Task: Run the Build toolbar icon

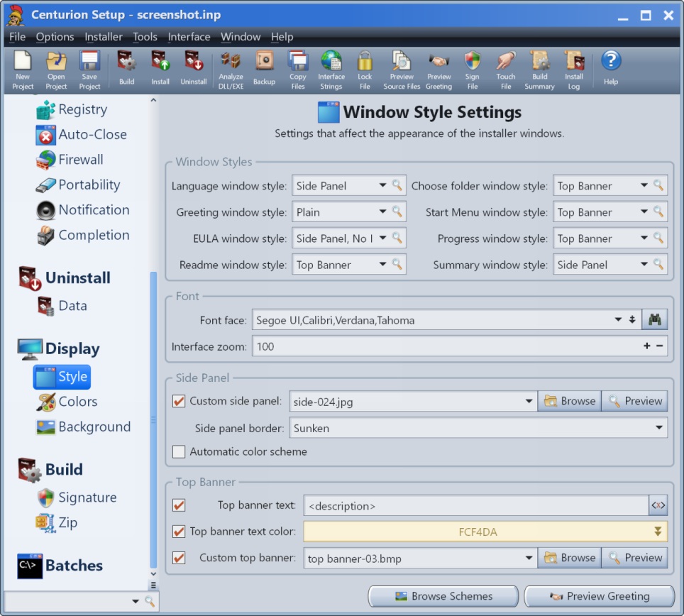Action: pyautogui.click(x=127, y=68)
